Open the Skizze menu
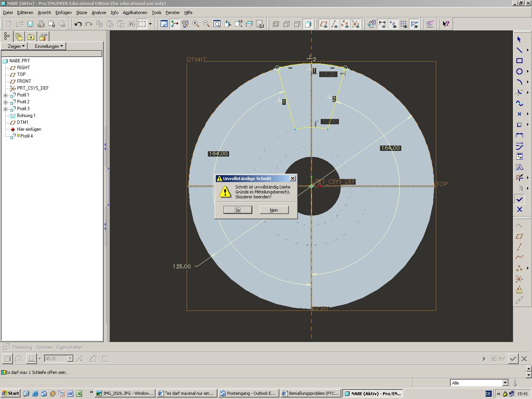Viewport: 532px width, 399px height. pos(81,13)
